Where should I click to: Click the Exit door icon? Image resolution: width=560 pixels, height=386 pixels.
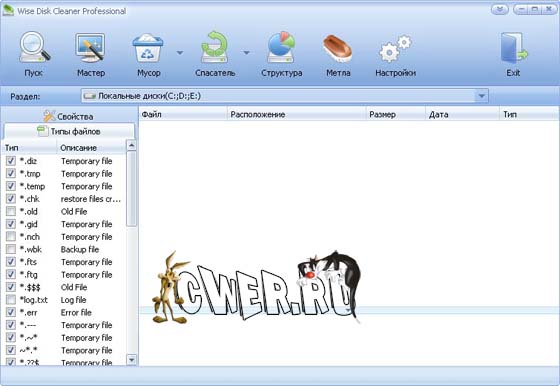coord(513,47)
